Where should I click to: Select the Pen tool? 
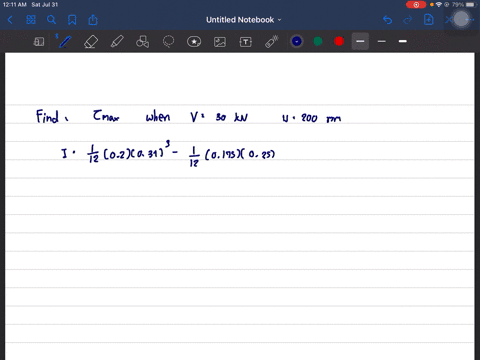[65, 42]
